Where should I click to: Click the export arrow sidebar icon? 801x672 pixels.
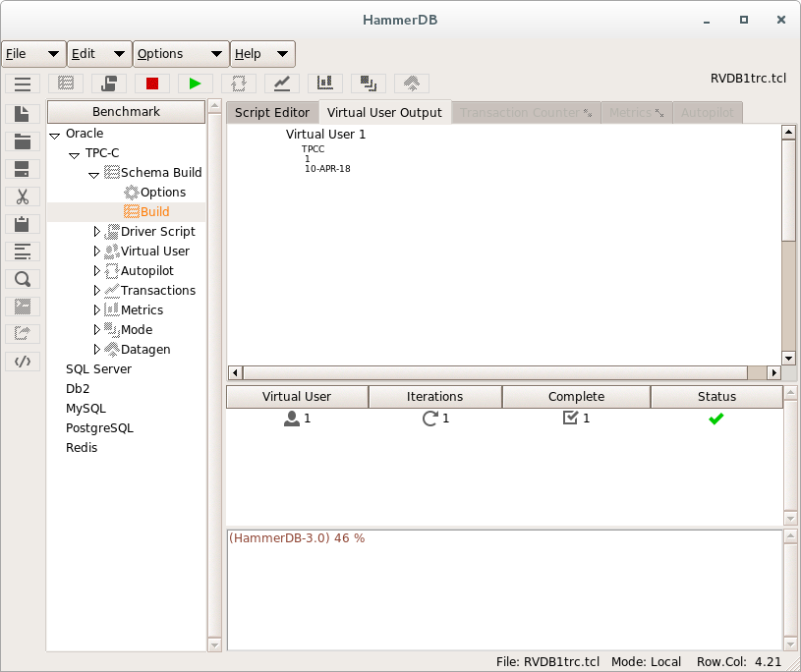(23, 334)
